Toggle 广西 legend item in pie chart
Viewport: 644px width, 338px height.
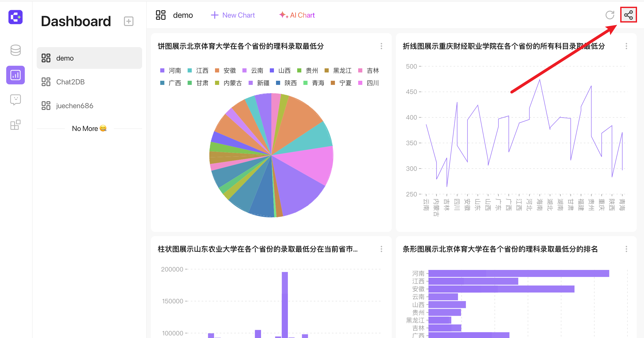click(171, 83)
